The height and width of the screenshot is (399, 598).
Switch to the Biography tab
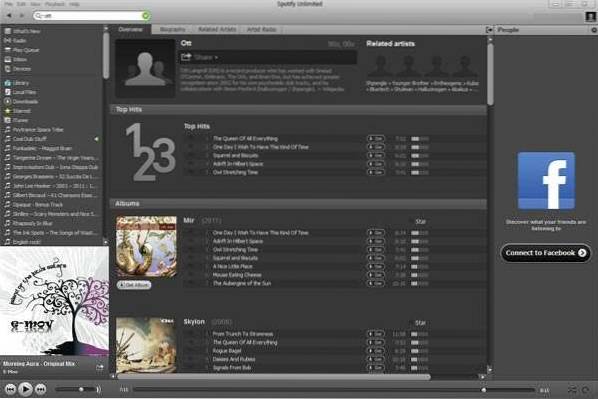pos(172,29)
